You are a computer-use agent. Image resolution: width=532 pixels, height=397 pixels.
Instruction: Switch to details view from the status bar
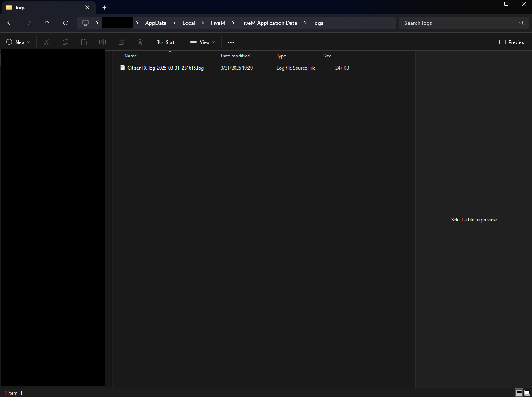coord(519,393)
